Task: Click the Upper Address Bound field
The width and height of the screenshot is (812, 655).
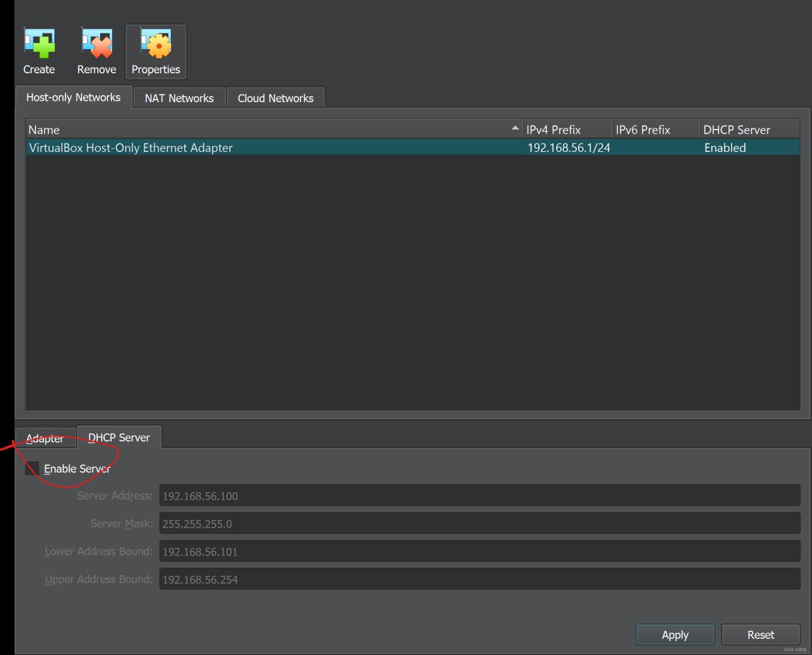Action: (479, 580)
